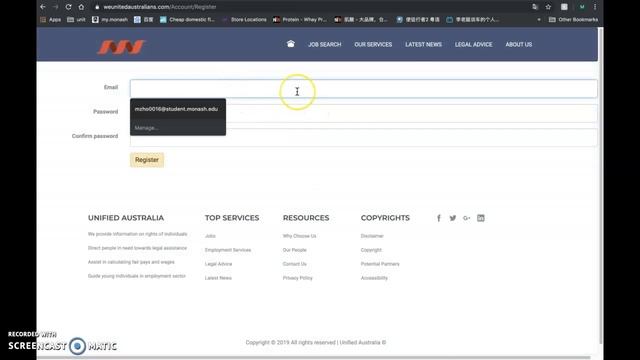Open the Cheap domestic flights bookmark
This screenshot has width=640, height=360.
(x=187, y=20)
